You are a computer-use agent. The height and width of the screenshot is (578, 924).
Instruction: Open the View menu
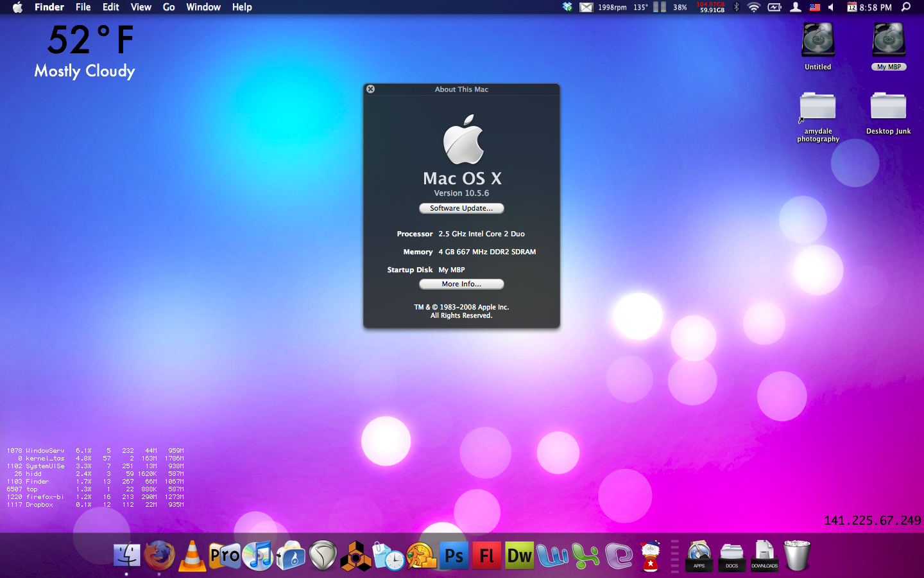(141, 7)
